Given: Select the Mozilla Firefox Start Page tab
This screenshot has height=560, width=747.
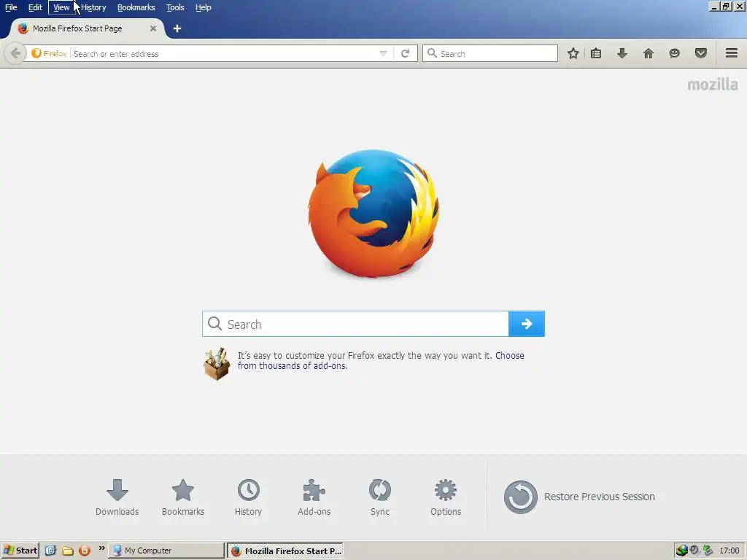Looking at the screenshot, I should tap(88, 28).
